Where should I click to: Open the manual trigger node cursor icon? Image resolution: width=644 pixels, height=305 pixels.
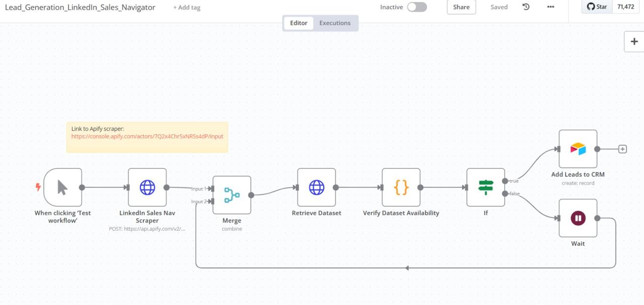(62, 187)
